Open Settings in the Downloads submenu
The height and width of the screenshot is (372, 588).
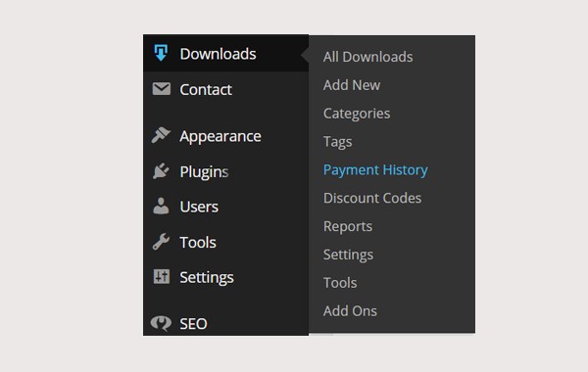(x=348, y=255)
